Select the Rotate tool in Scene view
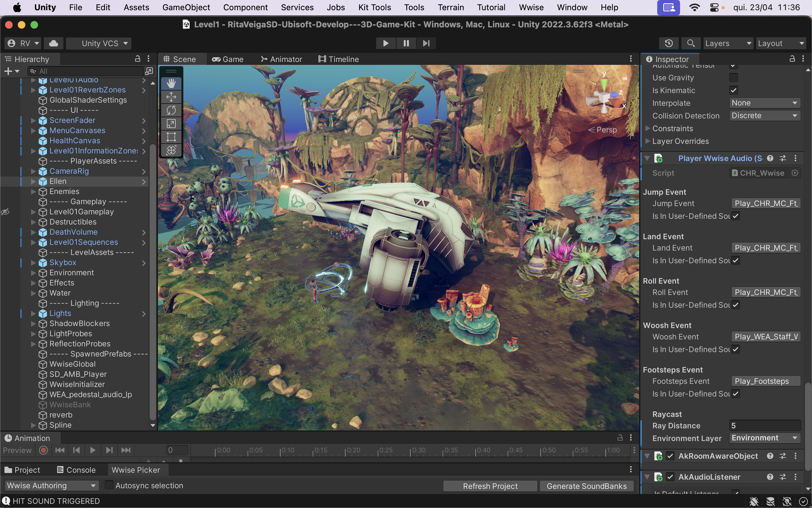Viewport: 812px width, 508px height. tap(171, 110)
